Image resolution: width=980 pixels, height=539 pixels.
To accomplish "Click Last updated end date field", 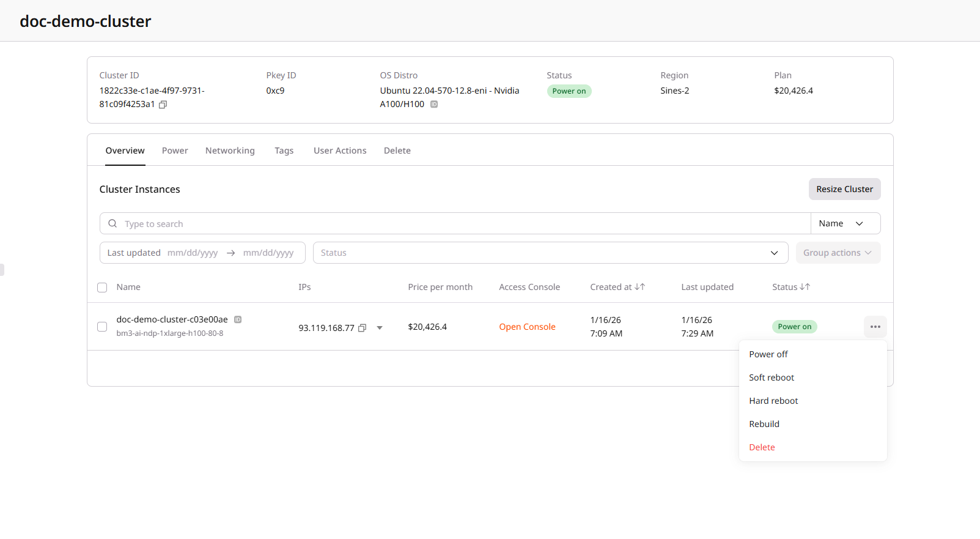I will click(268, 253).
